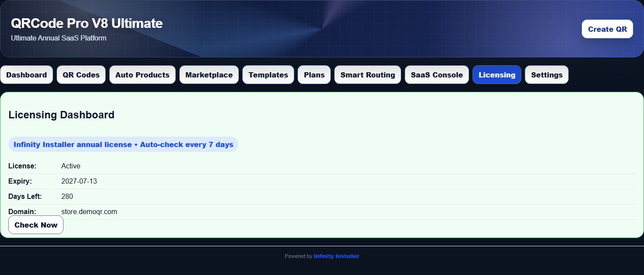Select the Templates tab
This screenshot has width=644, height=275.
coord(268,75)
